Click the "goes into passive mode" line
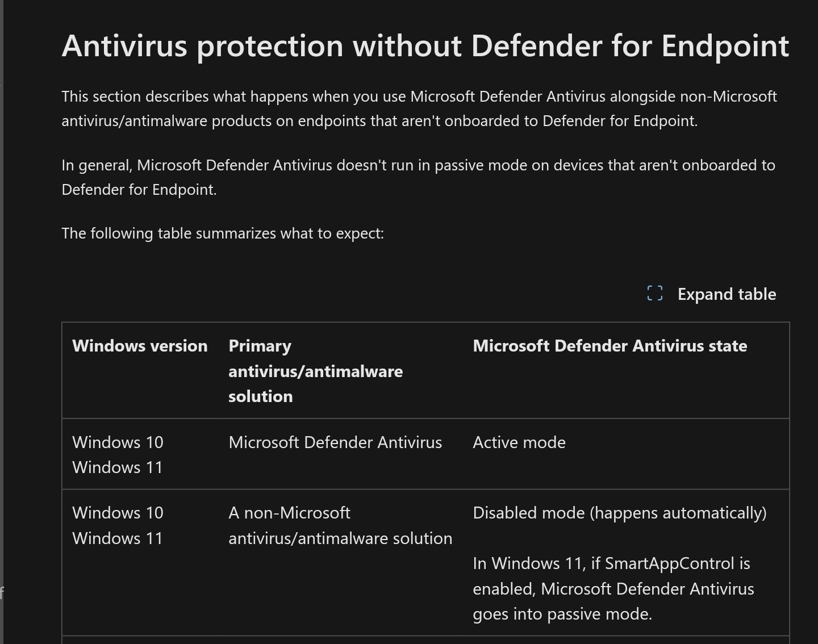 coord(562,614)
